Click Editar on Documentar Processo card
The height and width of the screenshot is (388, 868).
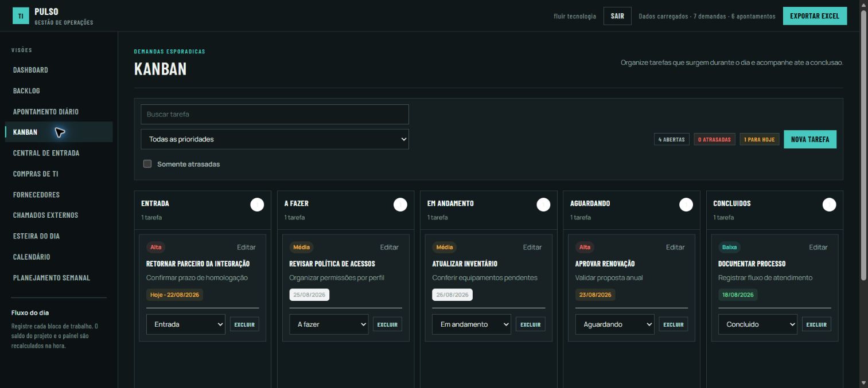(818, 247)
